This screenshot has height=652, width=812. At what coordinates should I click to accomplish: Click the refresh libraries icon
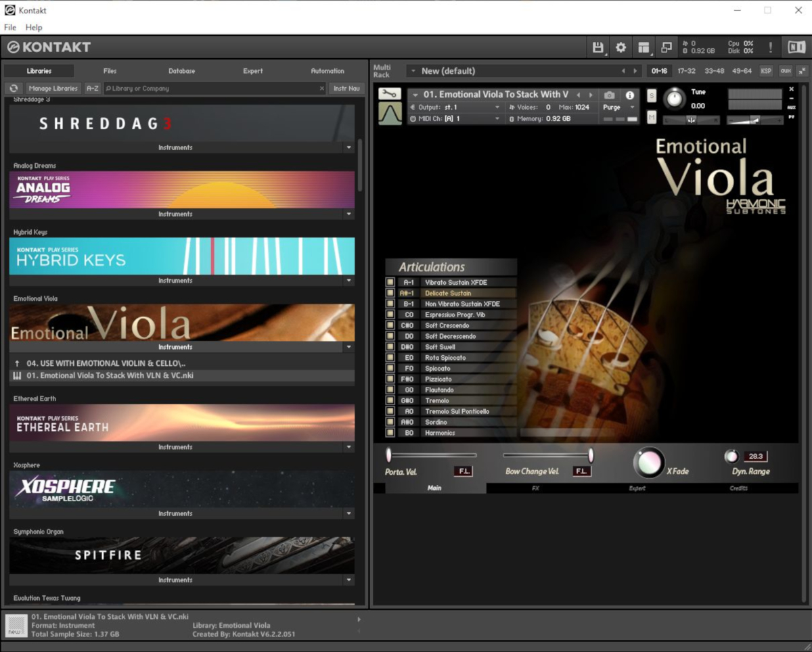click(x=14, y=89)
